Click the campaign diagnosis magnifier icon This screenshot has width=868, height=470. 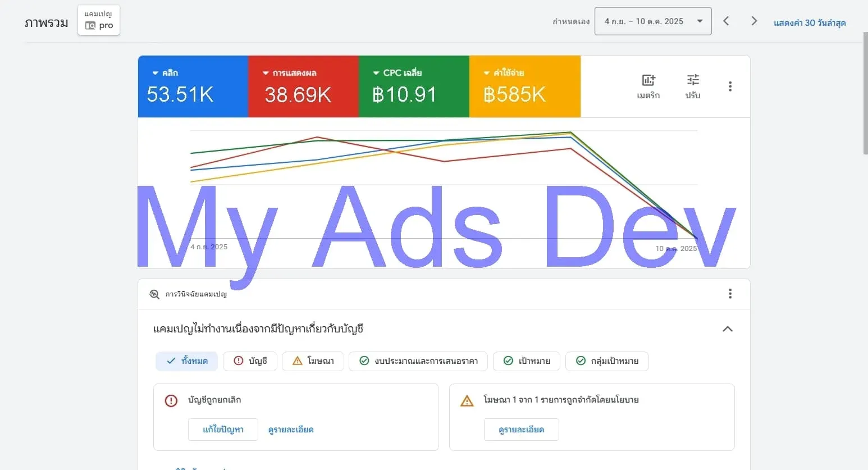(x=153, y=294)
